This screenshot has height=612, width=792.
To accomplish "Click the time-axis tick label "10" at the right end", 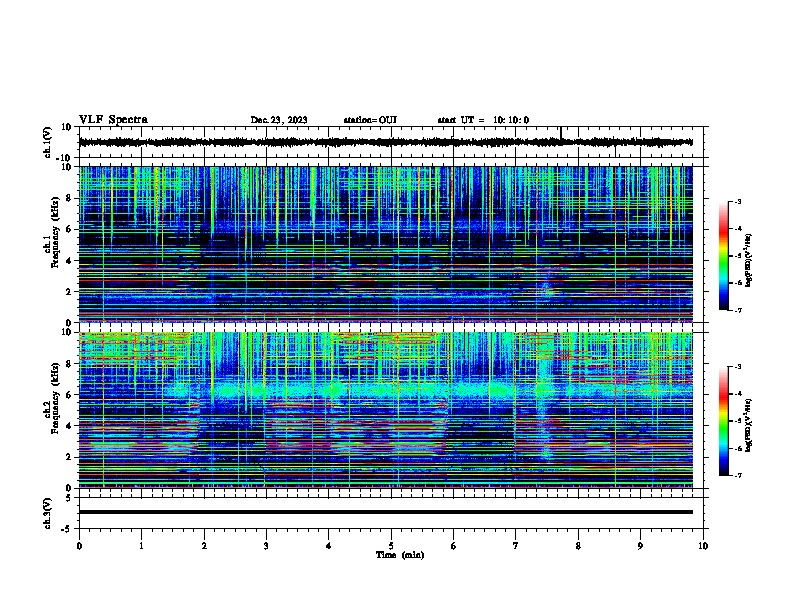I will point(703,546).
